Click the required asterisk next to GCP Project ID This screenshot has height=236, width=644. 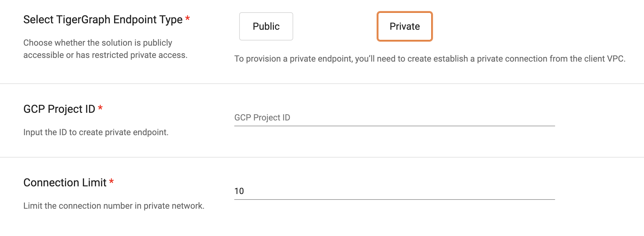pyautogui.click(x=101, y=108)
